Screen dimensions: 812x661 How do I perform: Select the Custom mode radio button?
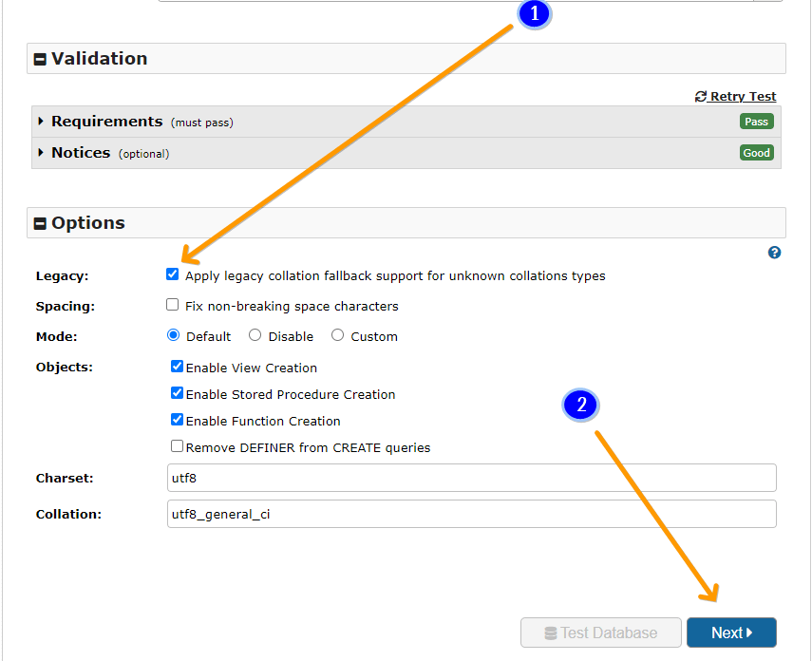click(337, 335)
